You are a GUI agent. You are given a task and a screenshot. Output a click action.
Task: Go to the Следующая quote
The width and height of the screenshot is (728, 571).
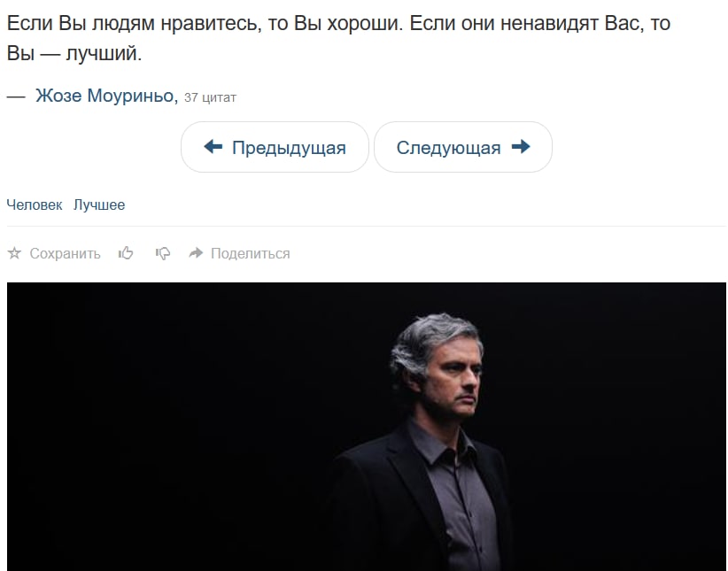click(x=463, y=147)
